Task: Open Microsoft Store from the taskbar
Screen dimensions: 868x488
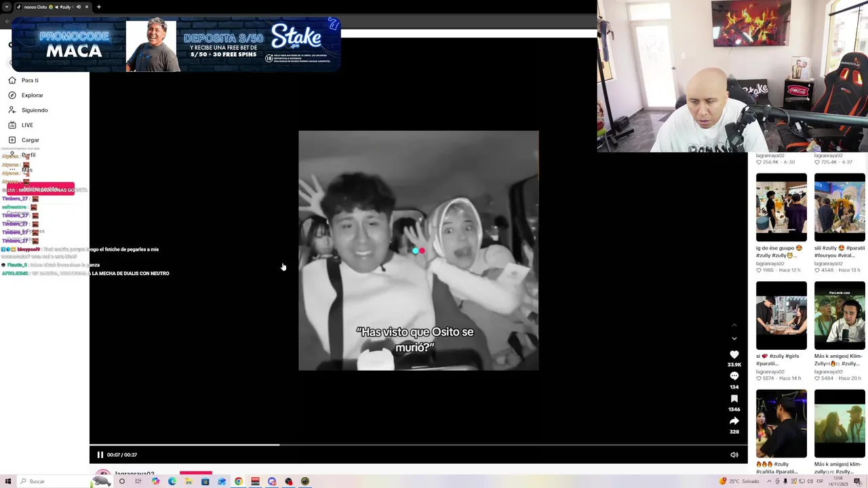Action: click(205, 481)
